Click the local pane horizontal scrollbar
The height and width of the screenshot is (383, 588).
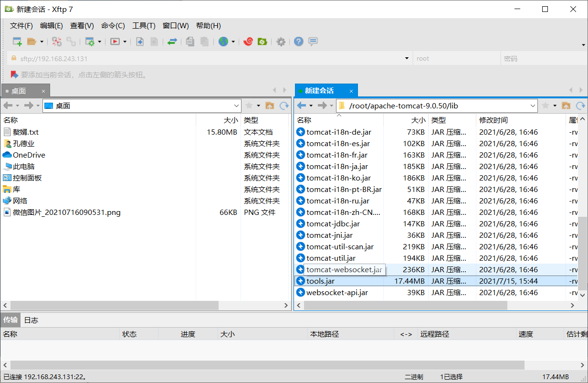click(114, 305)
